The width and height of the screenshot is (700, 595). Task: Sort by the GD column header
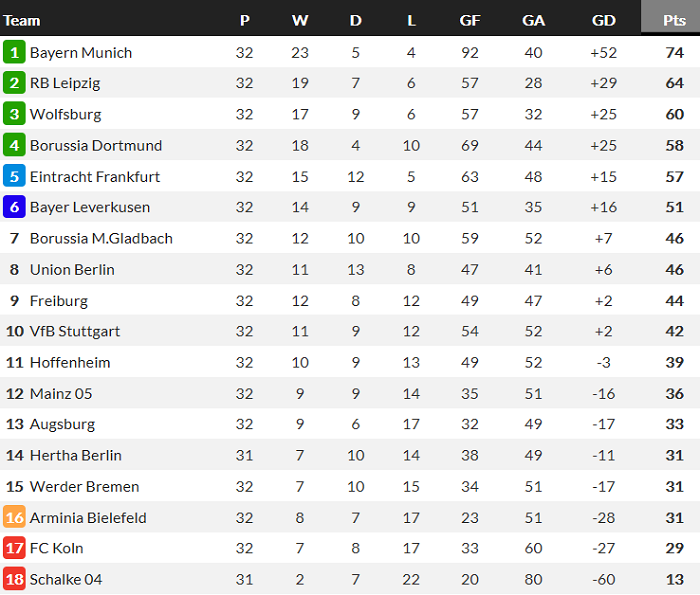[x=603, y=20]
